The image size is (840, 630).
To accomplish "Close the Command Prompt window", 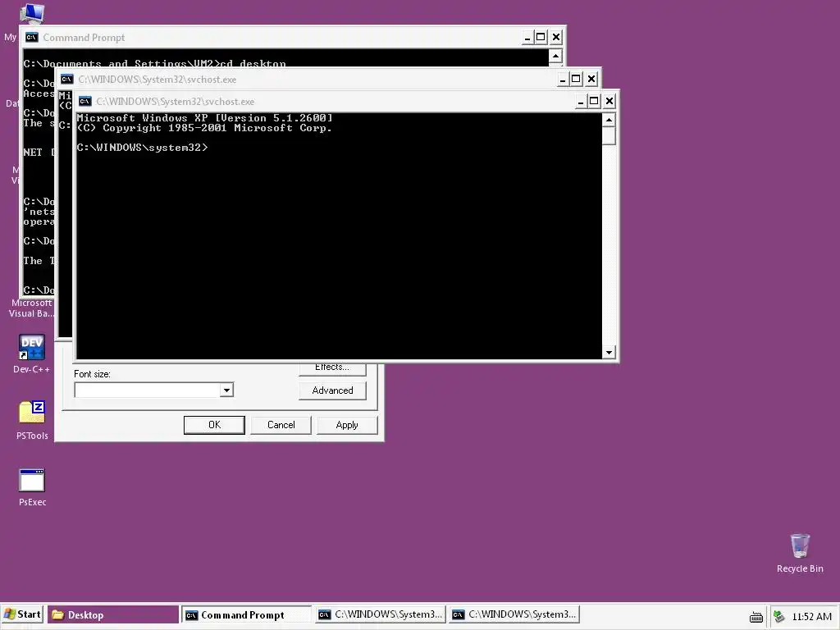I will click(556, 38).
